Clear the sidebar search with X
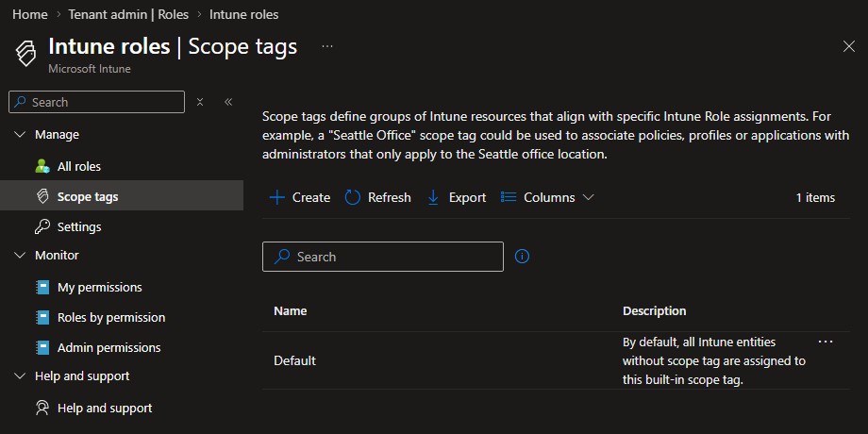The image size is (868, 434). pyautogui.click(x=200, y=102)
